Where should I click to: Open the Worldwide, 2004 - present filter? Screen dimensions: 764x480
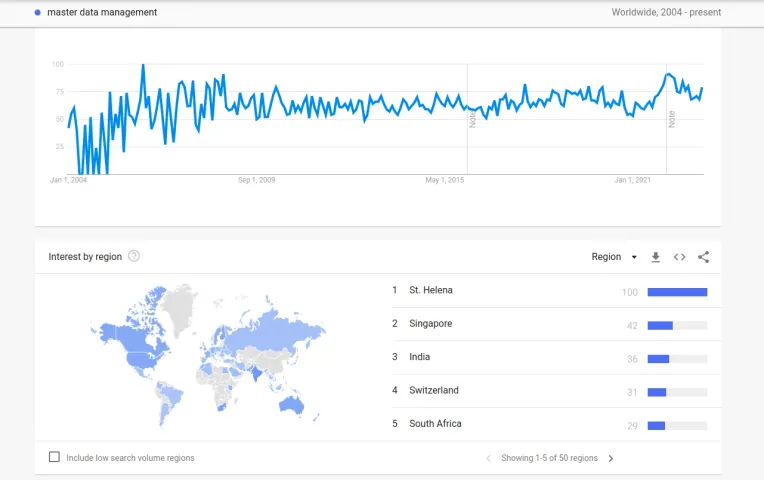[x=666, y=13]
